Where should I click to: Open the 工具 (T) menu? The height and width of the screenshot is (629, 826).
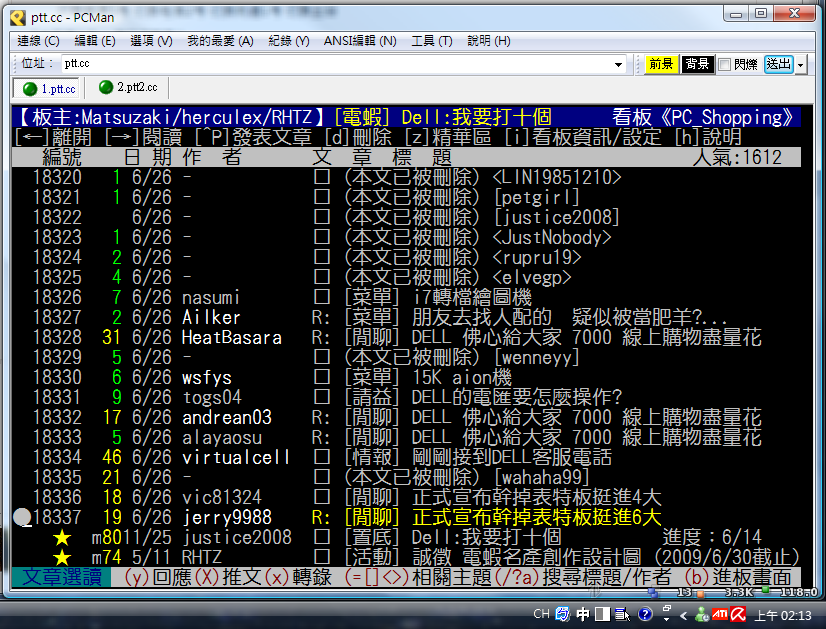coord(431,41)
